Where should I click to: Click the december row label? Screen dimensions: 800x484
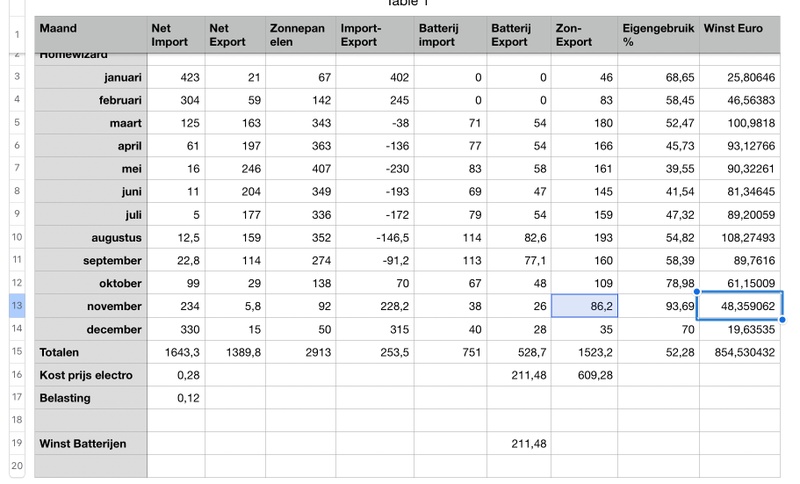point(91,329)
